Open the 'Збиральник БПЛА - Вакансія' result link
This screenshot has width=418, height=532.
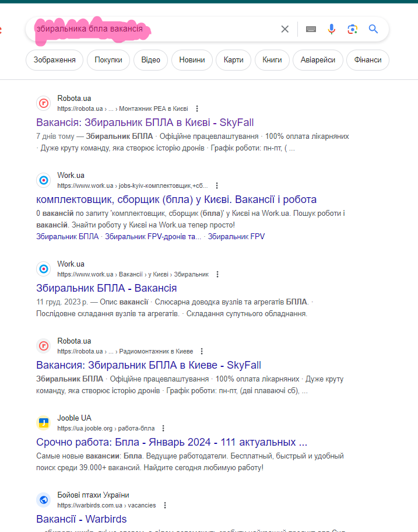pyautogui.click(x=106, y=288)
